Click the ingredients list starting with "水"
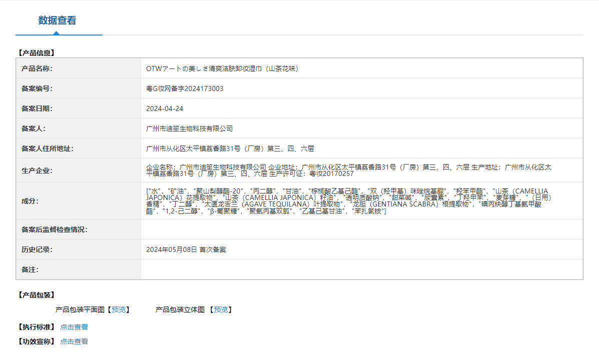The height and width of the screenshot is (364, 599). pos(349,201)
